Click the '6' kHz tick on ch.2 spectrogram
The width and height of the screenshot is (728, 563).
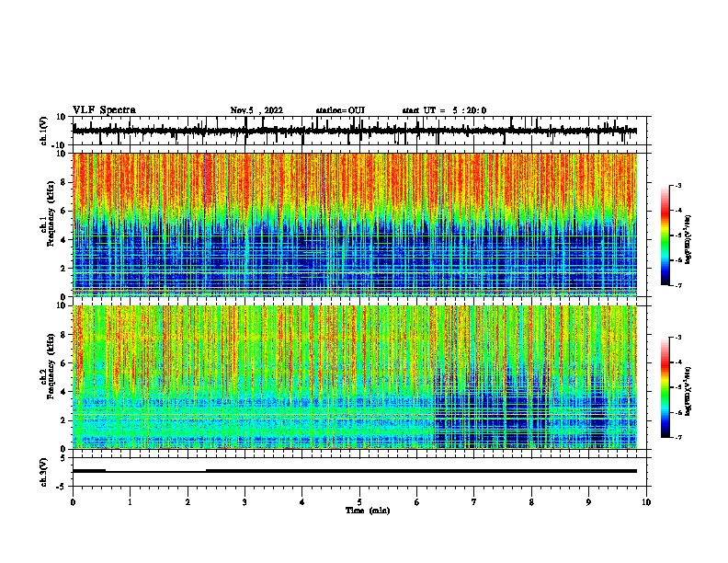coord(63,363)
